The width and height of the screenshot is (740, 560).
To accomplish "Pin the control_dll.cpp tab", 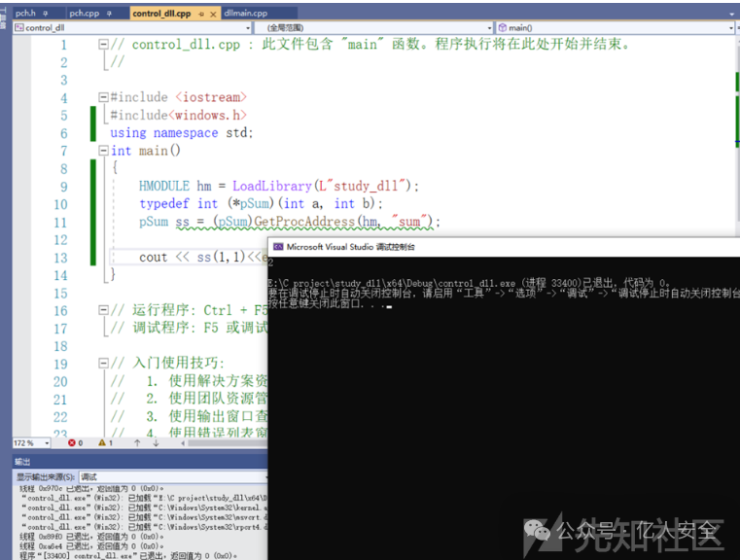I will (199, 14).
